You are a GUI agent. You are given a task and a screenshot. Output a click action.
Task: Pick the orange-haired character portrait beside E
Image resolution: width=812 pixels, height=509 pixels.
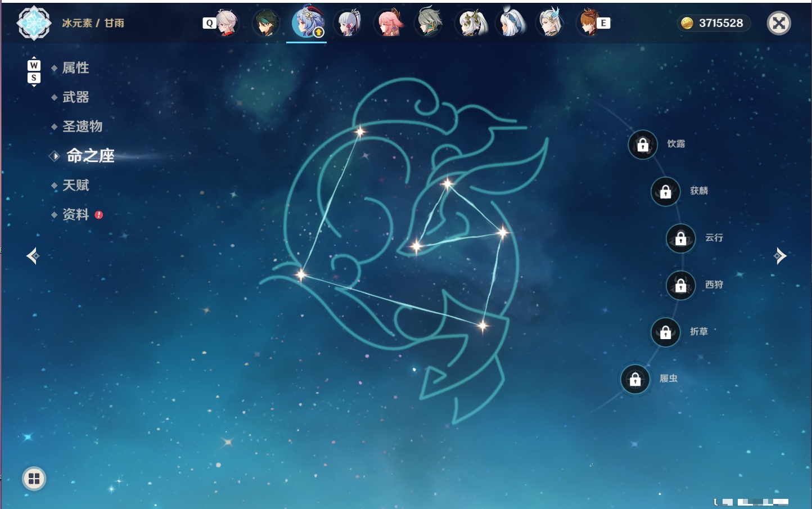[x=588, y=23]
